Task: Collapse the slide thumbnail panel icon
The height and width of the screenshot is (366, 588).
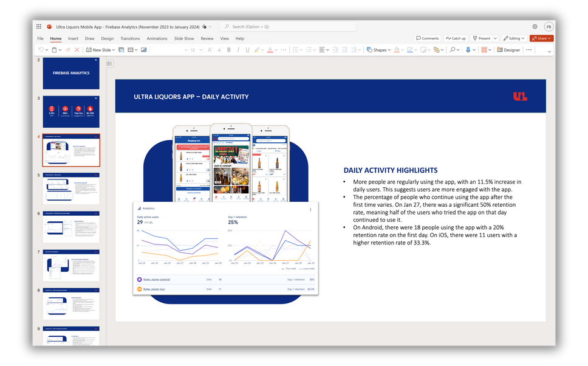Action: point(109,63)
